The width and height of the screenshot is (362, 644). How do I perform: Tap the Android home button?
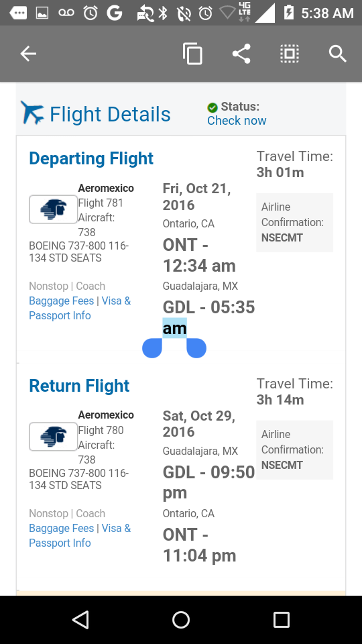tap(181, 620)
